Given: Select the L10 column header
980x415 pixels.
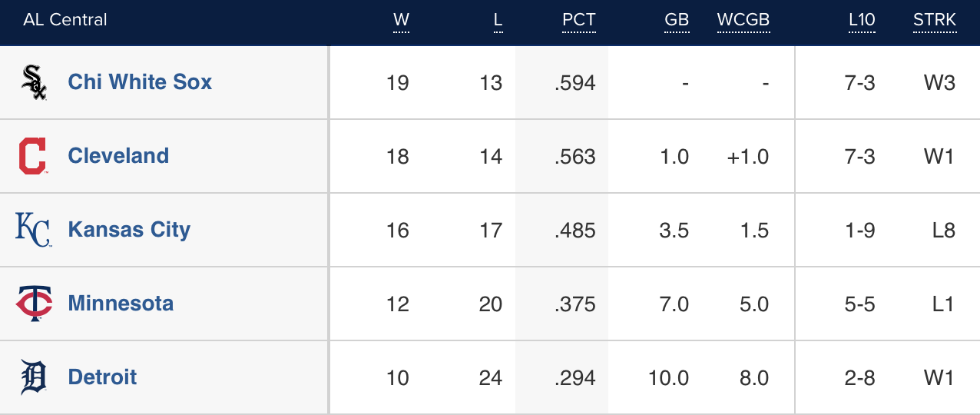Looking at the screenshot, I should pos(862,21).
